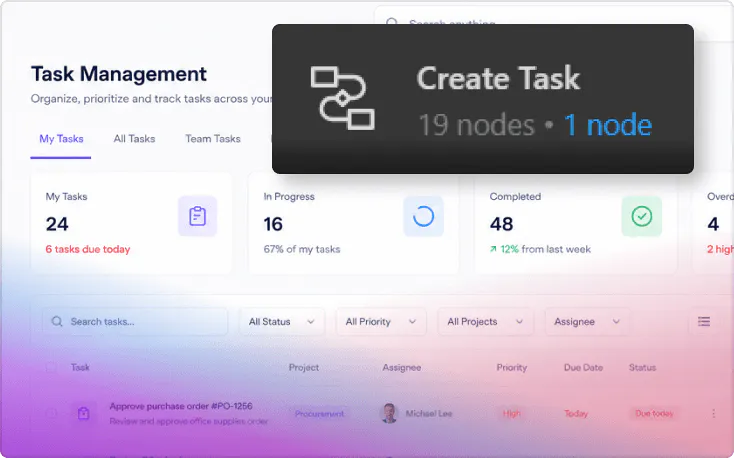
Task: Sort by the Priority column header
Action: coord(512,368)
